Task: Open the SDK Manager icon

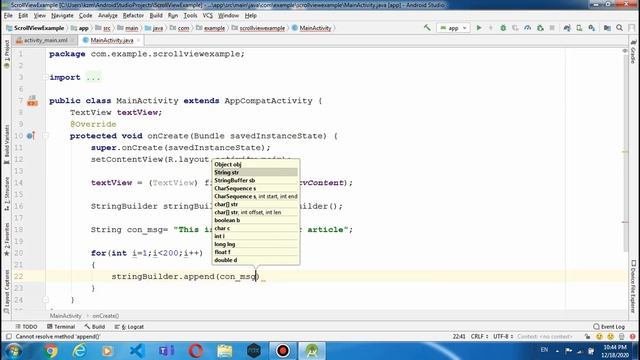Action: pos(591,28)
